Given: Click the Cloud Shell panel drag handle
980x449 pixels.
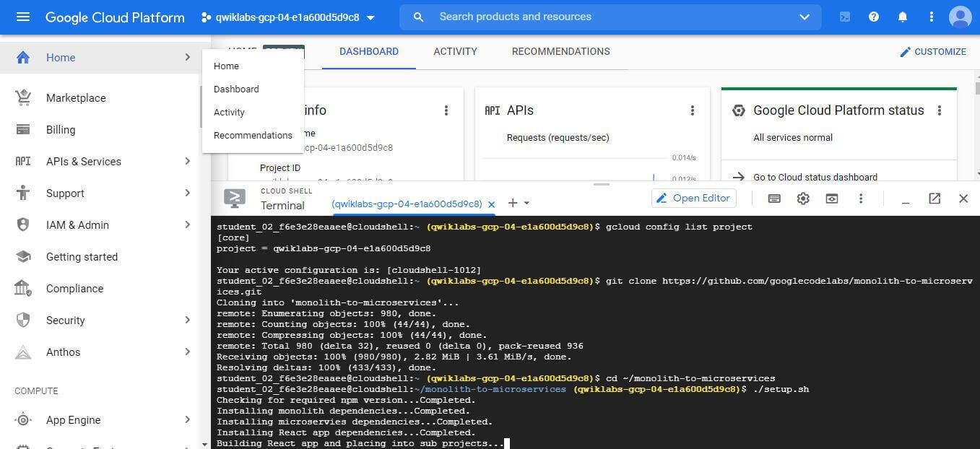Looking at the screenshot, I should [x=601, y=185].
